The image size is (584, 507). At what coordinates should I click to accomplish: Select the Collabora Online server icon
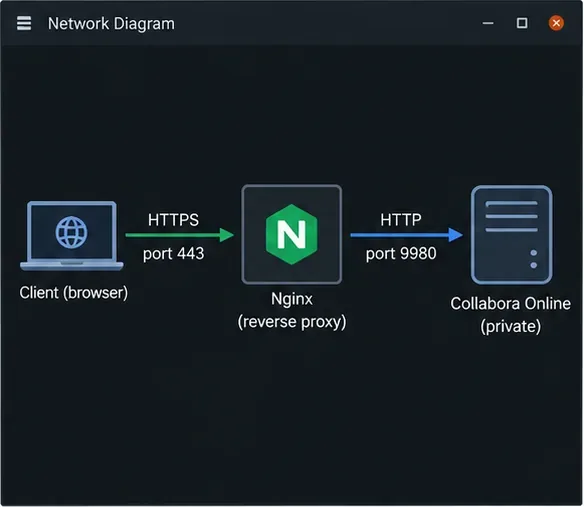pos(511,235)
